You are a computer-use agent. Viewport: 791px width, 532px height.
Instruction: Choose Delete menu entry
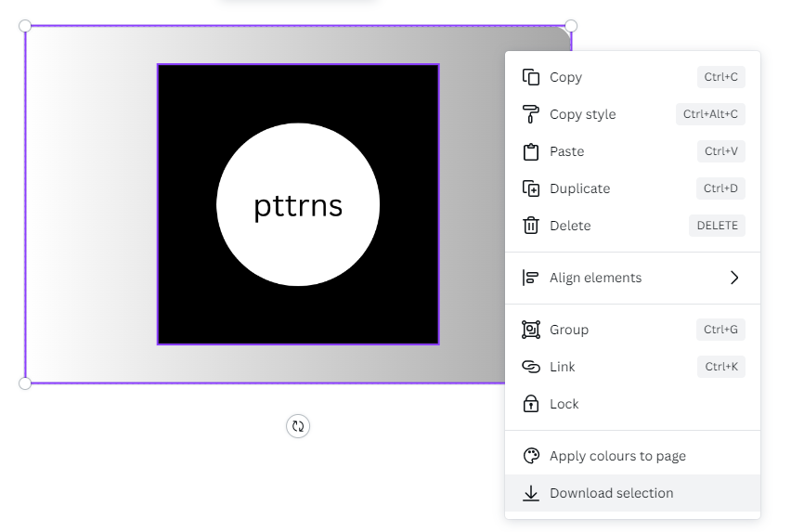pos(632,226)
